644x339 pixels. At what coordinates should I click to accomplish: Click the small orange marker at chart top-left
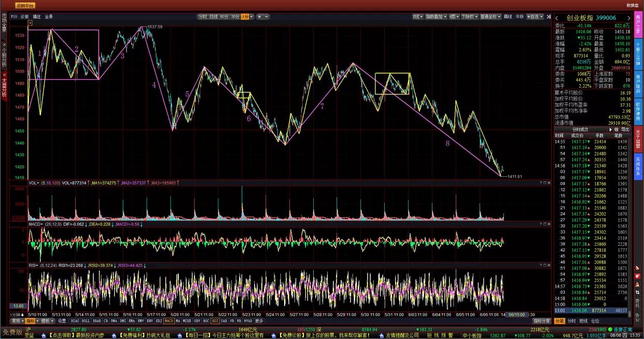[x=31, y=23]
